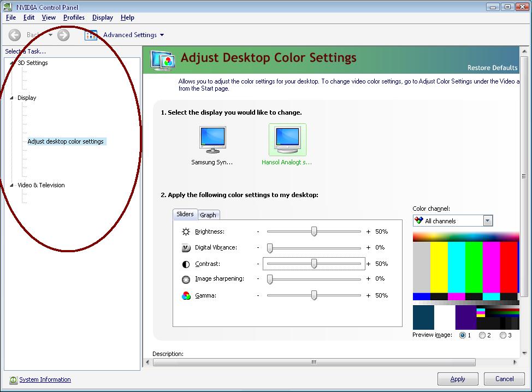Click the Digital Vibrance slider handle
Screen dimensions: 532x392
tap(270, 248)
